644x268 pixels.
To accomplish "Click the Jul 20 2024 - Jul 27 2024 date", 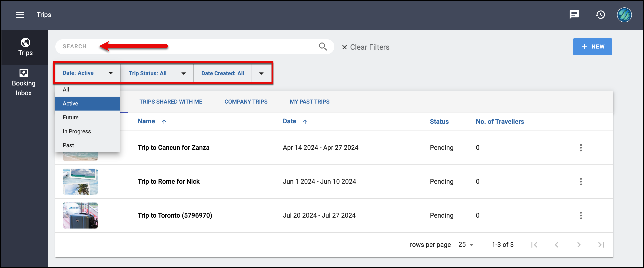I will (x=319, y=216).
